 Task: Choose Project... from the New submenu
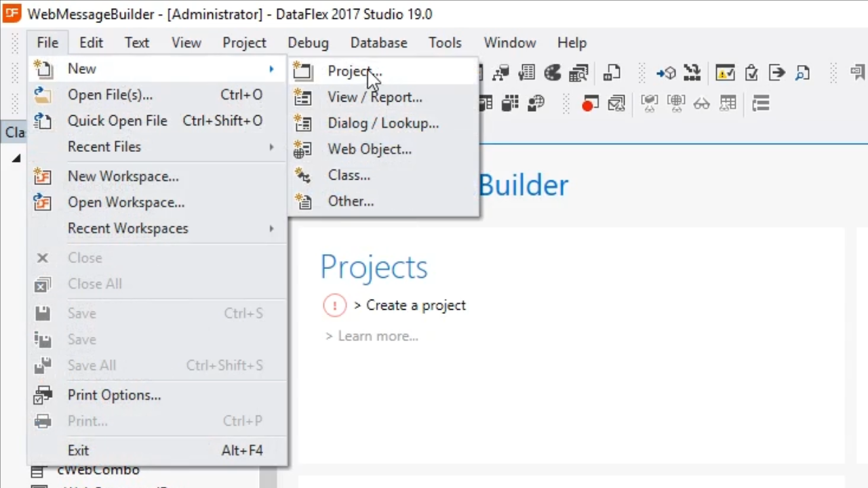tap(354, 71)
